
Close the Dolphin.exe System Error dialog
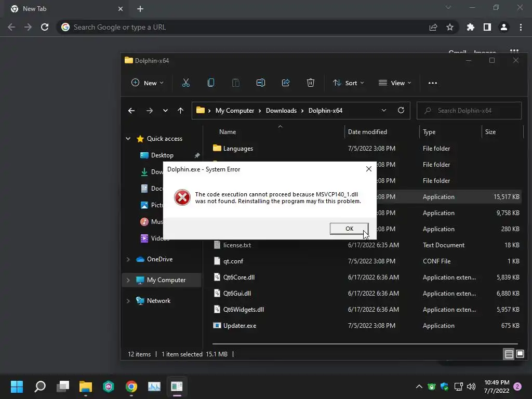pyautogui.click(x=369, y=169)
